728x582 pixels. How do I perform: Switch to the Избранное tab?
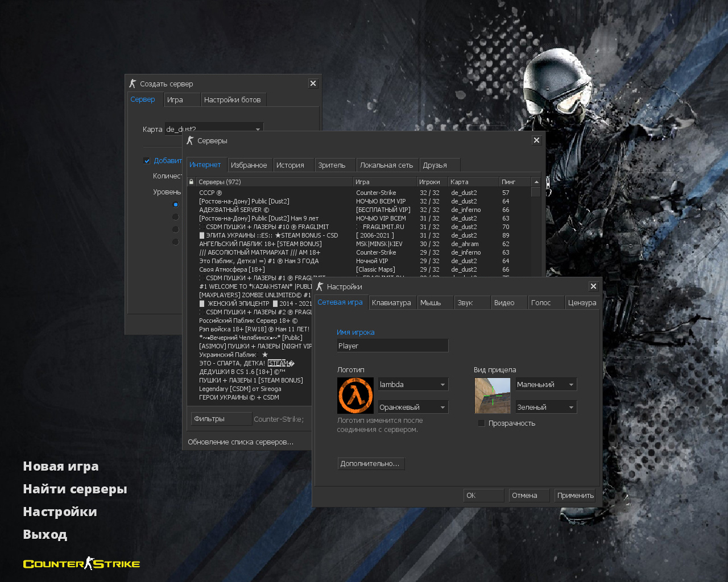coord(250,164)
